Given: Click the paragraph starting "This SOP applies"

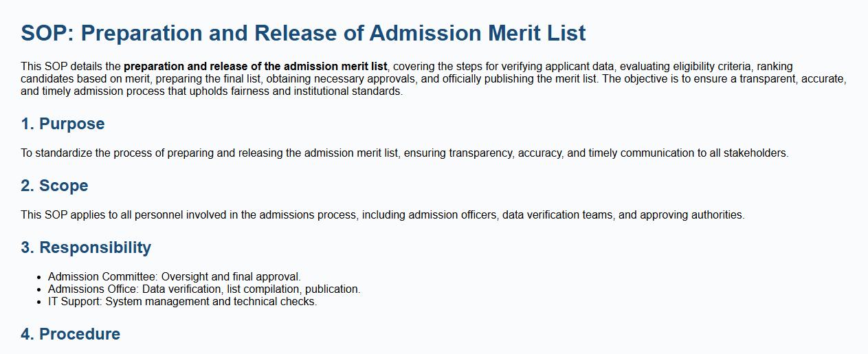Looking at the screenshot, I should pos(382,215).
